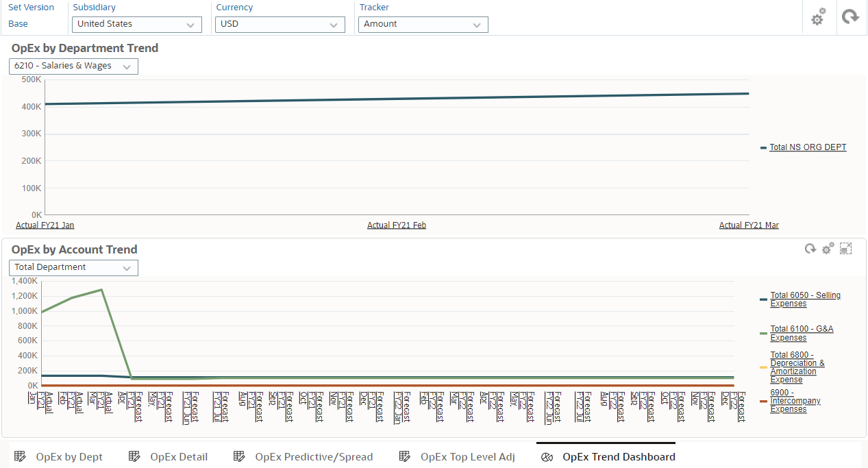Click the Actual FY21 Mar axis label
Screen dimensions: 868x468
coord(749,225)
